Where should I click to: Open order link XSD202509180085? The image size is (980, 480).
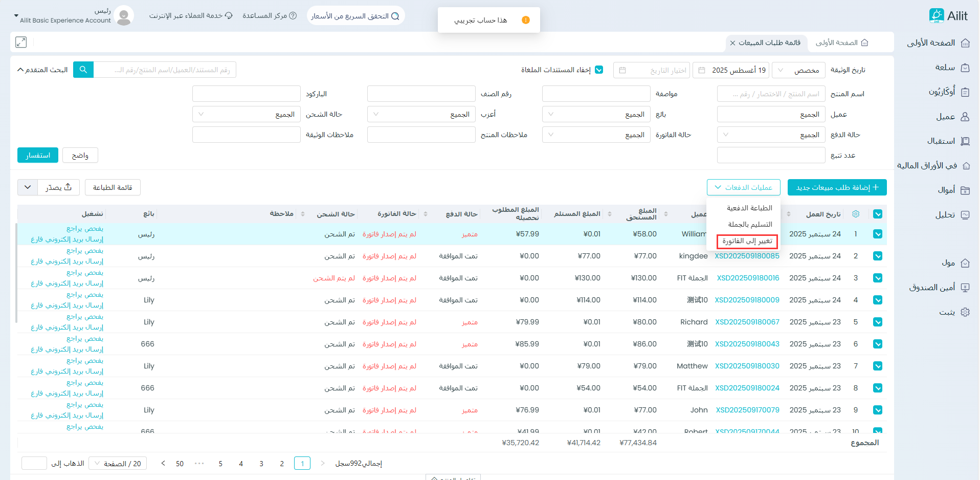tap(747, 256)
